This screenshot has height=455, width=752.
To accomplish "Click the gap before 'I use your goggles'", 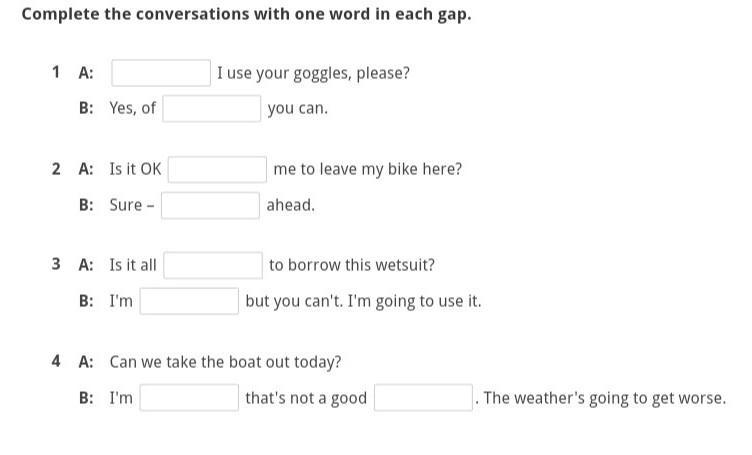I will coord(161,73).
